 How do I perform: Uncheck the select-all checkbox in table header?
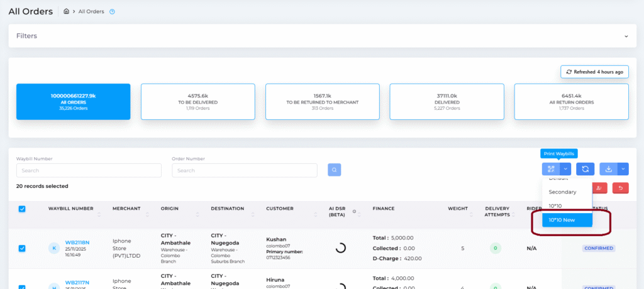pos(22,209)
